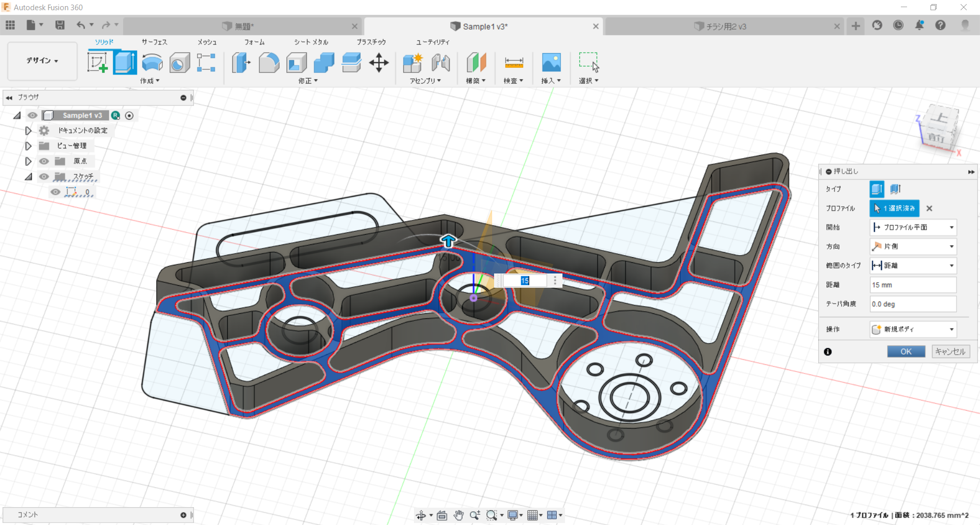The width and height of the screenshot is (980, 525).
Task: Activate the Extrude tool icon
Action: pos(125,63)
